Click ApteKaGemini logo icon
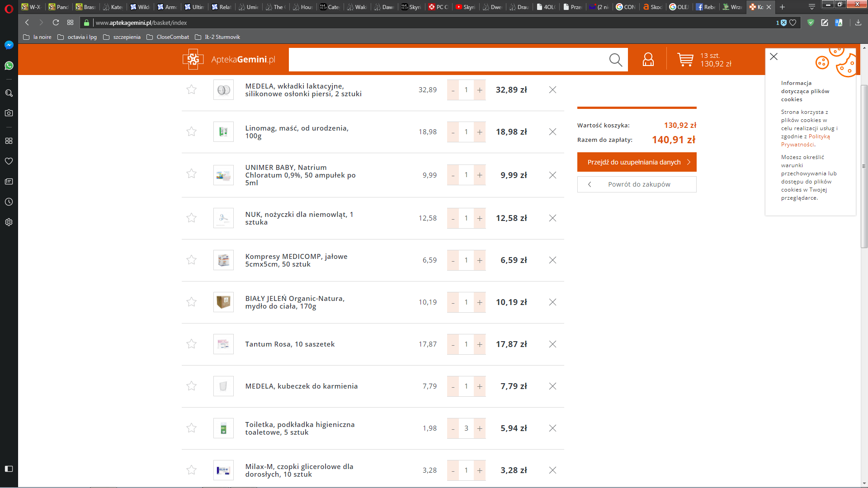The width and height of the screenshot is (868, 488). click(x=193, y=59)
